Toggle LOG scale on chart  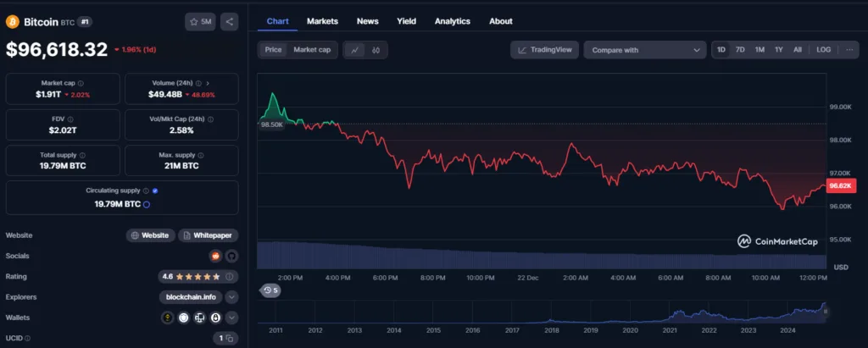tap(823, 50)
